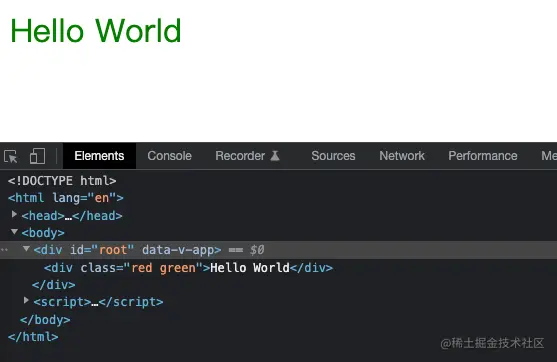Viewport: 557px width, 362px height.
Task: Collapse the body element node
Action: click(14, 232)
